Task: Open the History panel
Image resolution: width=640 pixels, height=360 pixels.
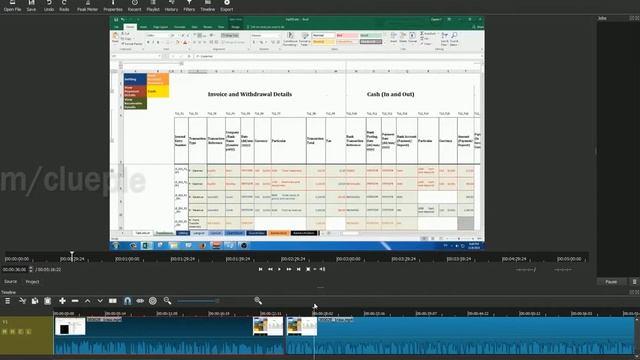Action: coord(171,6)
